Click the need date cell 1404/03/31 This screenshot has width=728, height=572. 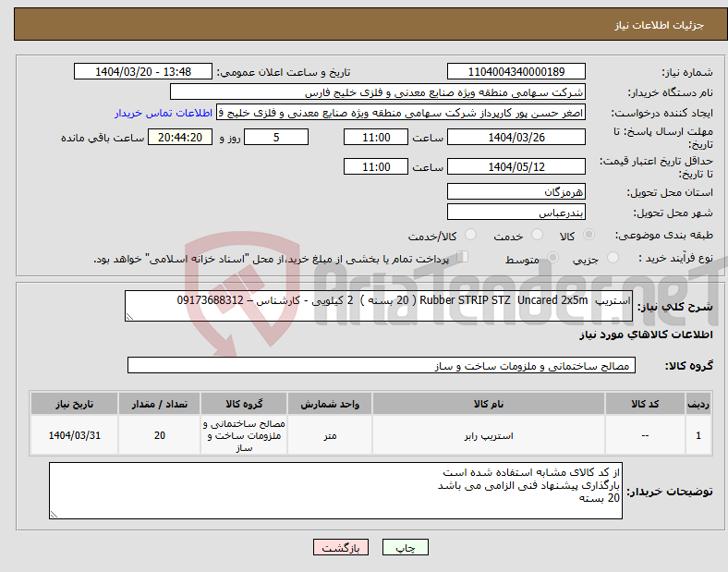74,435
